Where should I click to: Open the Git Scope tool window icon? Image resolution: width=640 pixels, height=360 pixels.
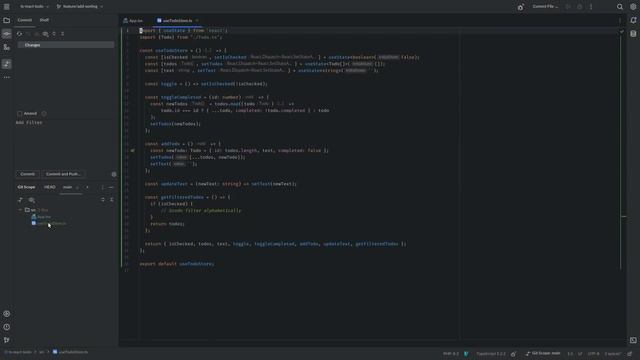pyautogui.click(x=7, y=64)
